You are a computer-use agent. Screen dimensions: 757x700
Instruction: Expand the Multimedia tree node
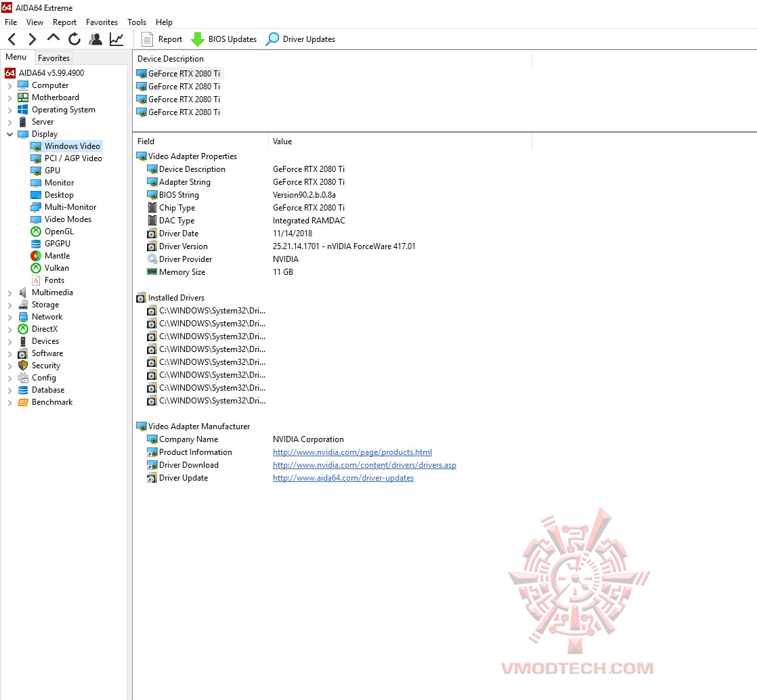tap(9, 293)
